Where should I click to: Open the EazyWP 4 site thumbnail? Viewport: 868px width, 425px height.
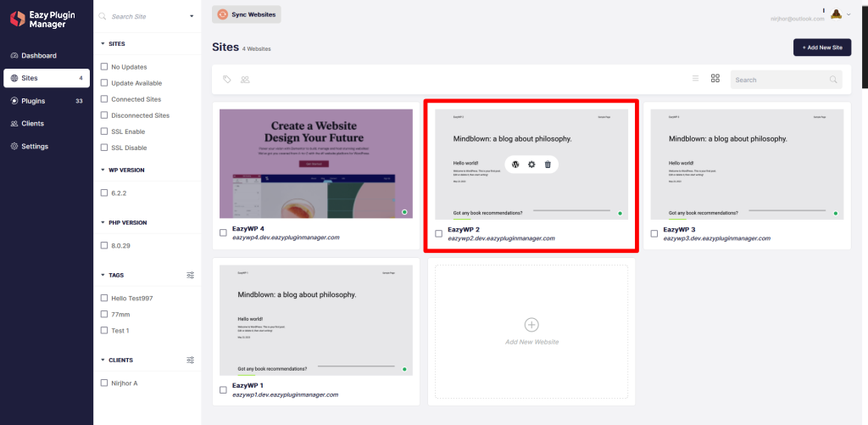click(316, 164)
